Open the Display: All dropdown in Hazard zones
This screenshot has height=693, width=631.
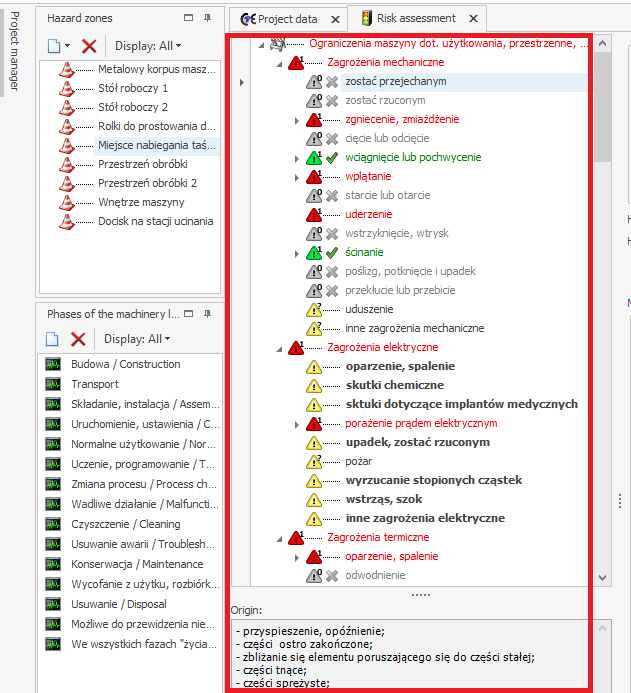click(142, 46)
